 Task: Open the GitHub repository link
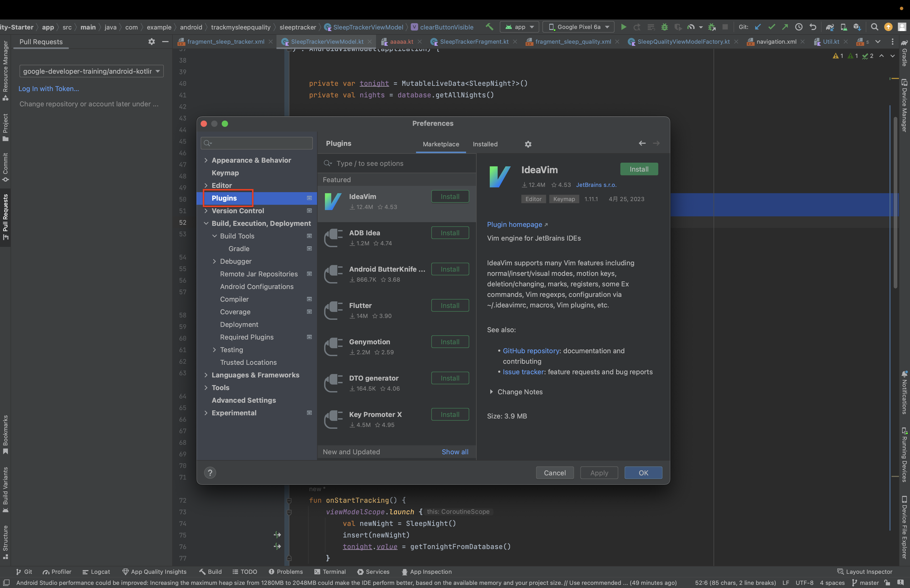pyautogui.click(x=531, y=351)
